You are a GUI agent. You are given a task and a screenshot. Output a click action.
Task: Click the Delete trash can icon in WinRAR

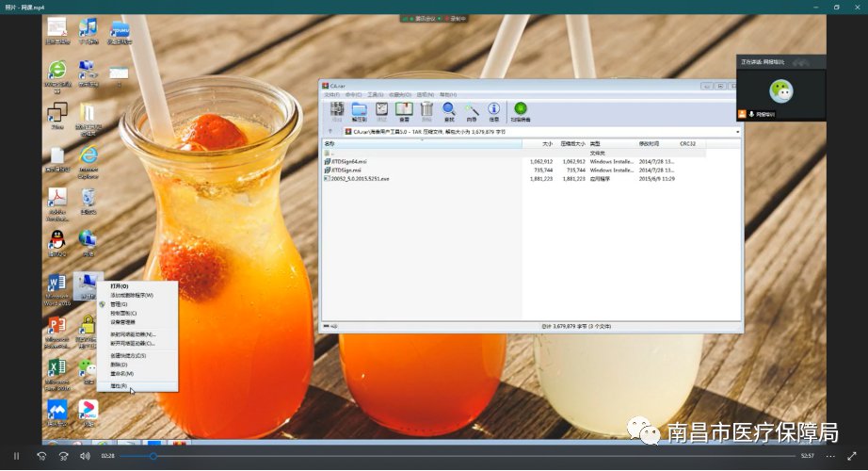point(426,112)
